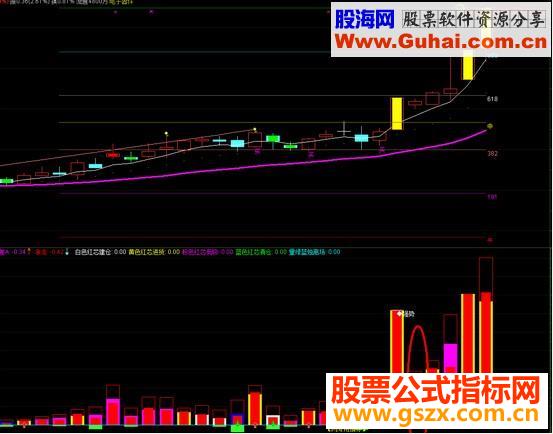
Task: Click the 白色红芯建仓 indicator label
Action: pos(93,252)
